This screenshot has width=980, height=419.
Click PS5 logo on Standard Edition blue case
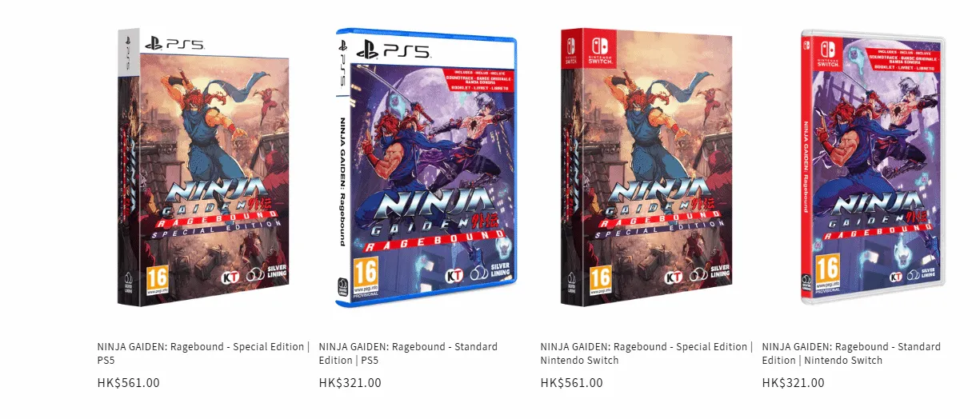[394, 50]
